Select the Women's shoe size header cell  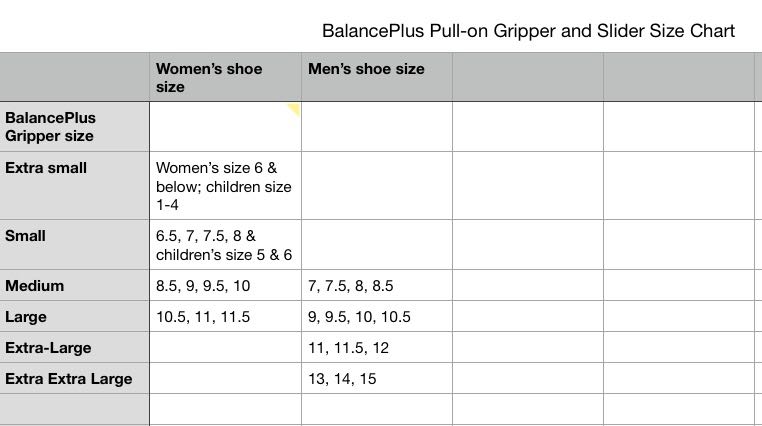point(225,77)
